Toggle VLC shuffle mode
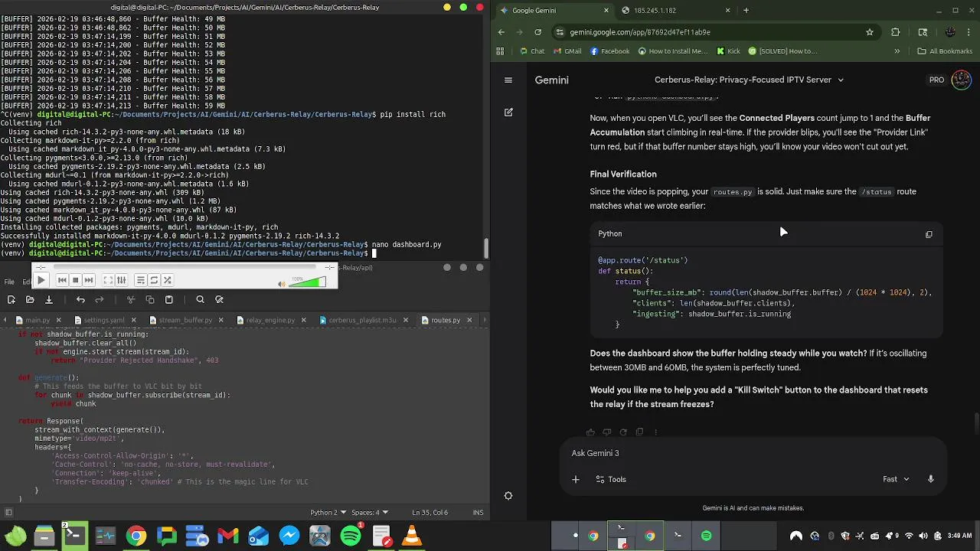980x551 pixels. coord(167,280)
